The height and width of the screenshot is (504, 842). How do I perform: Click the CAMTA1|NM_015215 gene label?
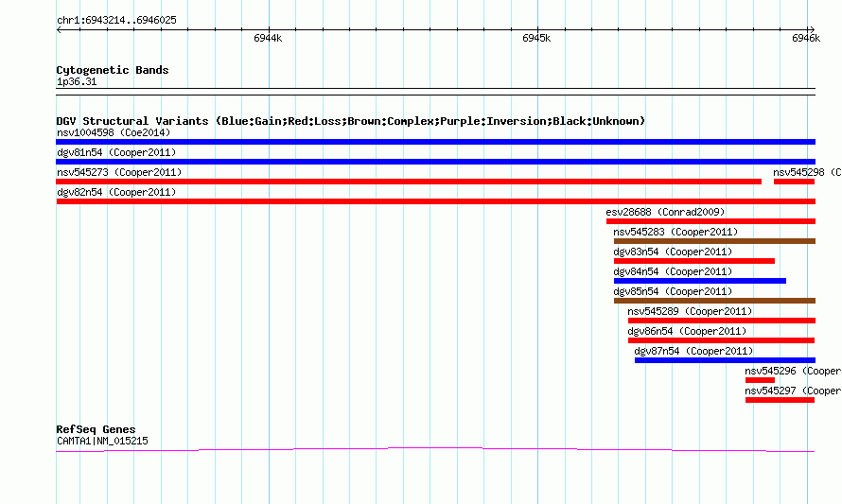point(102,442)
